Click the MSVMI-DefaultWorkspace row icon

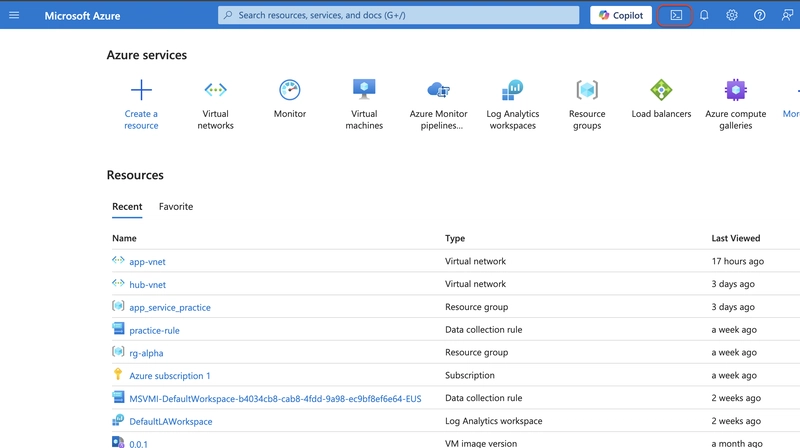click(118, 396)
